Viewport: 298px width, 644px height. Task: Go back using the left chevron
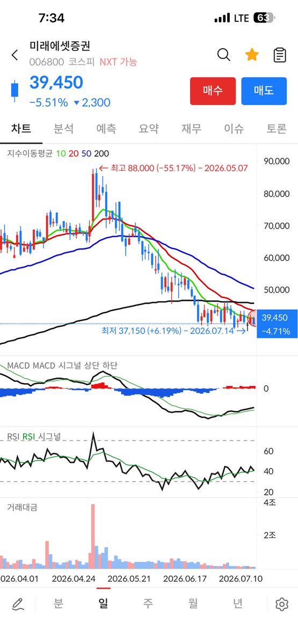[14, 55]
